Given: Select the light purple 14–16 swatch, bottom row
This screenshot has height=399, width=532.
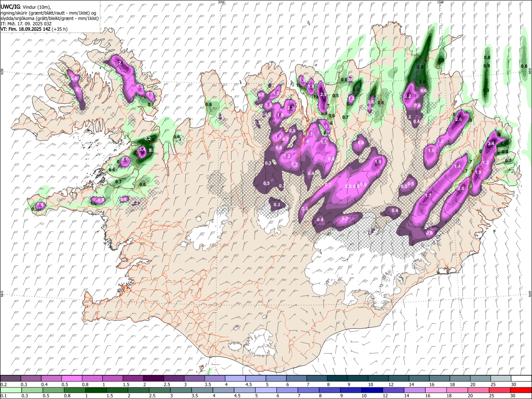Looking at the screenshot, I should coord(414,390).
